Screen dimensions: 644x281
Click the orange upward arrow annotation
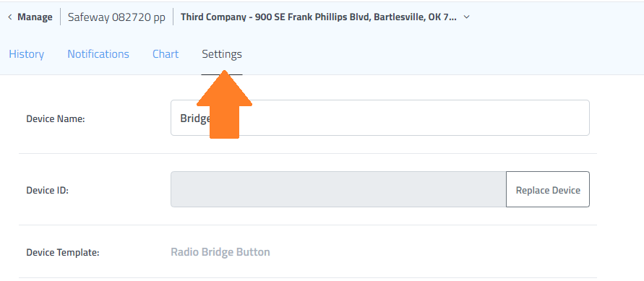point(224,104)
